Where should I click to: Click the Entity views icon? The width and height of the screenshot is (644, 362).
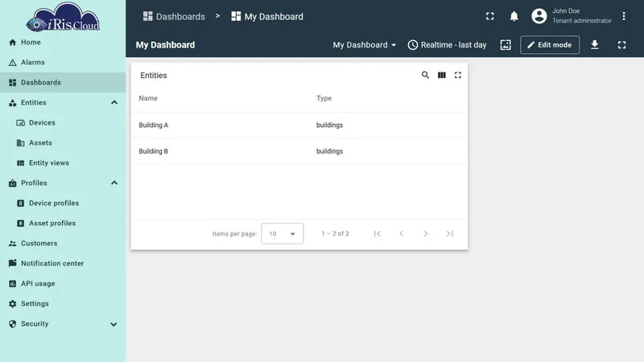(x=21, y=163)
